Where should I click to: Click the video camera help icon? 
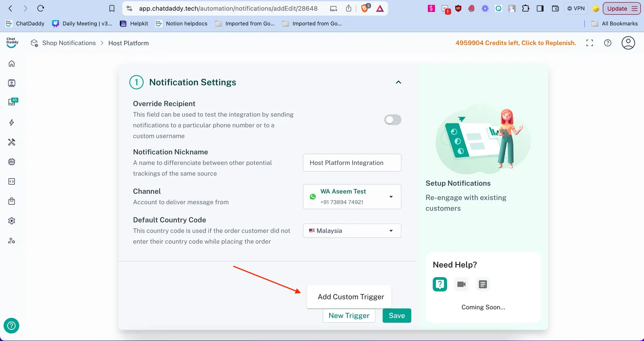(461, 284)
